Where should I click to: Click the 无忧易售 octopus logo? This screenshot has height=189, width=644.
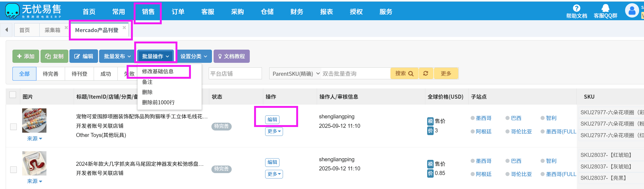tap(12, 11)
